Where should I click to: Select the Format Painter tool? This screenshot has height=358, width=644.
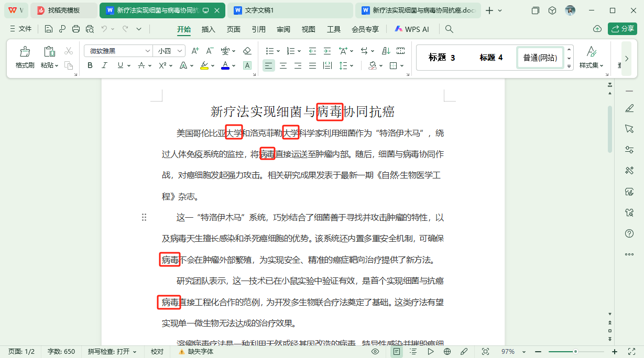[x=24, y=56]
